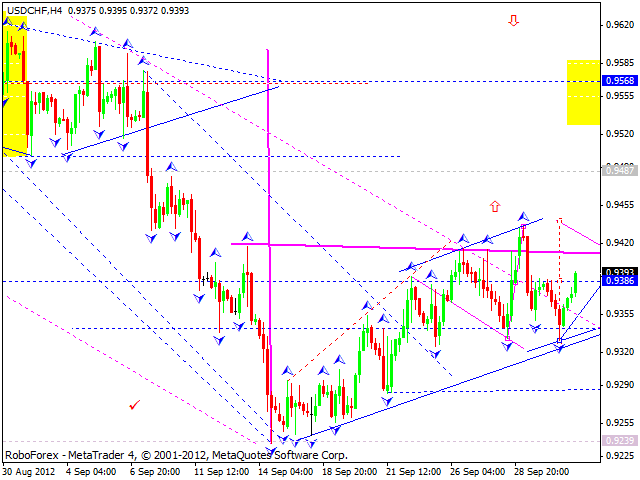Click the 0.9555 price axis value
This screenshot has height=480, width=640.
[620, 96]
